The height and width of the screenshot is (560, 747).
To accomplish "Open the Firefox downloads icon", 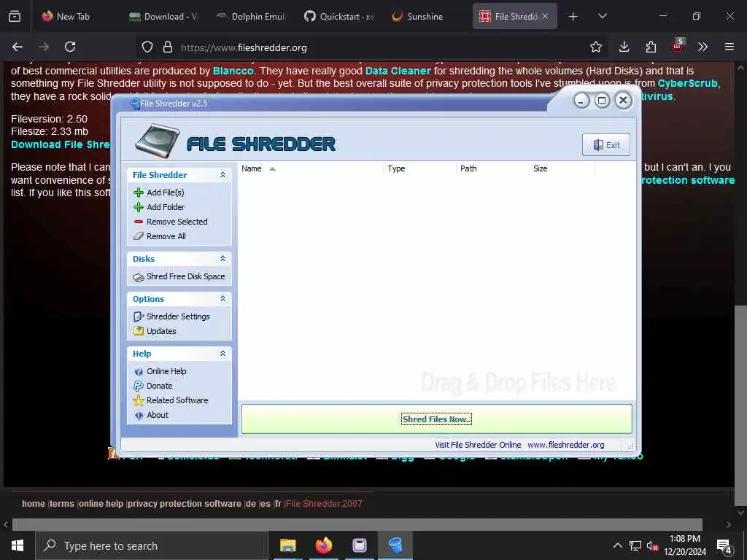I will tap(624, 47).
